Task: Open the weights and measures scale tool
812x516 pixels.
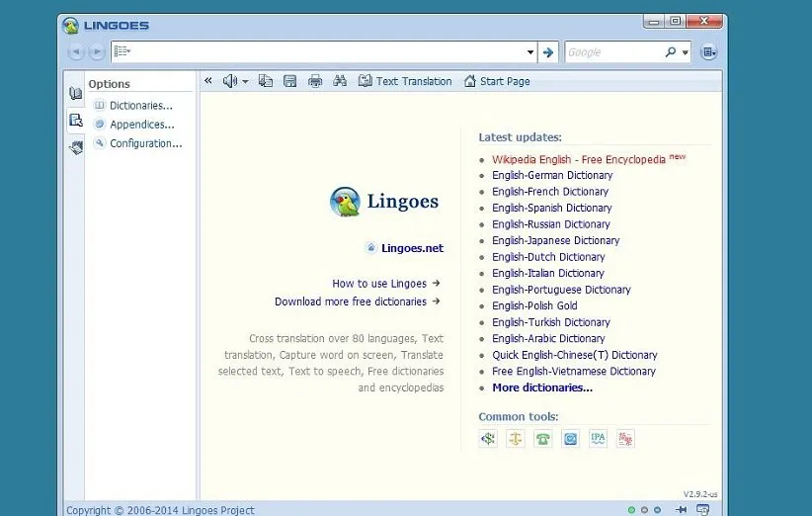Action: (515, 438)
